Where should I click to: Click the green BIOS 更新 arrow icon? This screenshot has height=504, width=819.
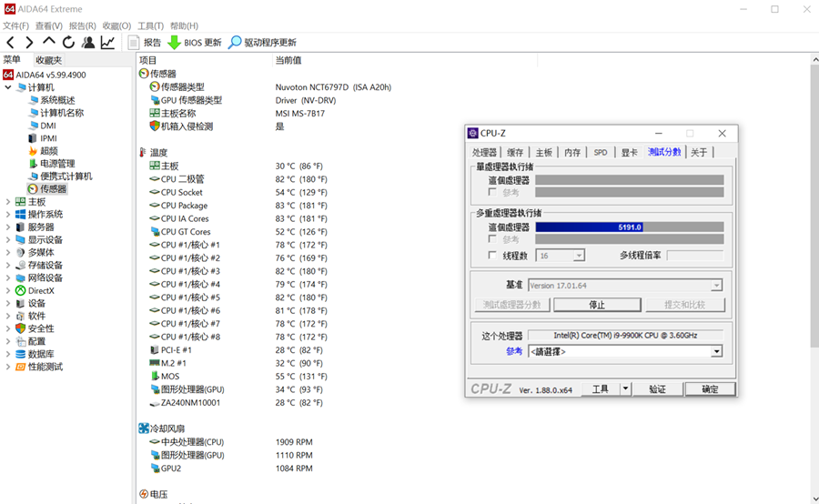(x=174, y=43)
